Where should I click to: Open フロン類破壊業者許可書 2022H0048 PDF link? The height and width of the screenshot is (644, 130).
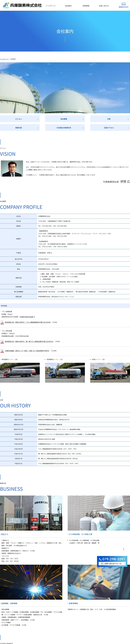point(28,322)
